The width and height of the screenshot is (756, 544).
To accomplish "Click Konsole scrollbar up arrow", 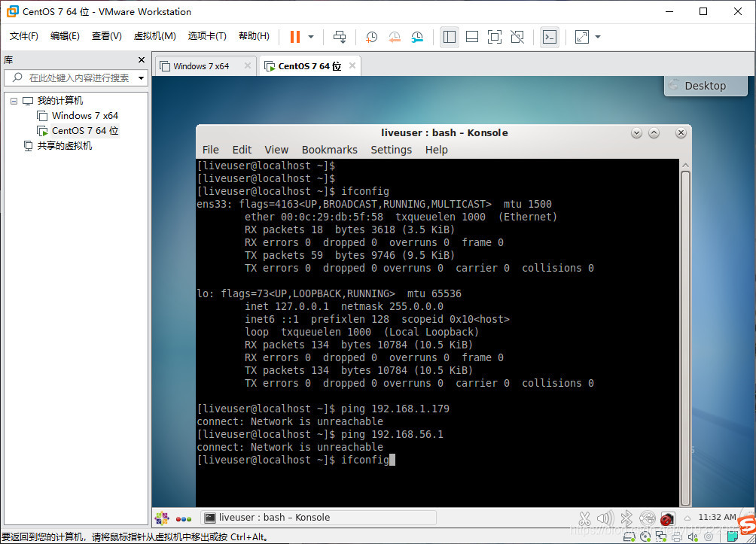I will point(685,166).
